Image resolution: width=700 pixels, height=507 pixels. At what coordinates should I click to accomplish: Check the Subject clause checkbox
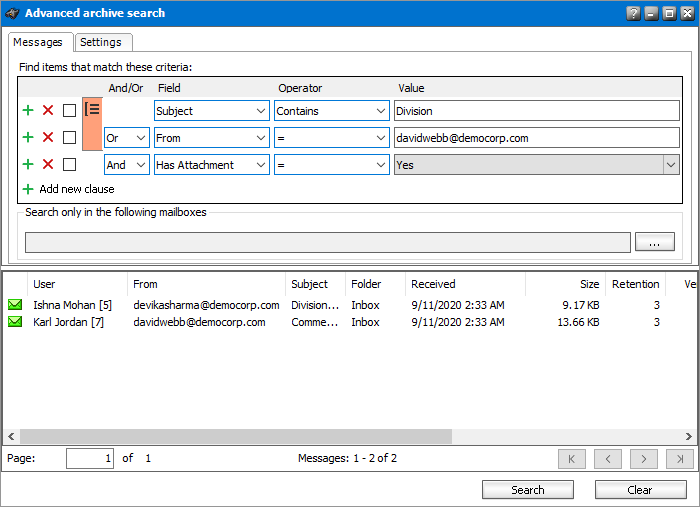coord(69,110)
